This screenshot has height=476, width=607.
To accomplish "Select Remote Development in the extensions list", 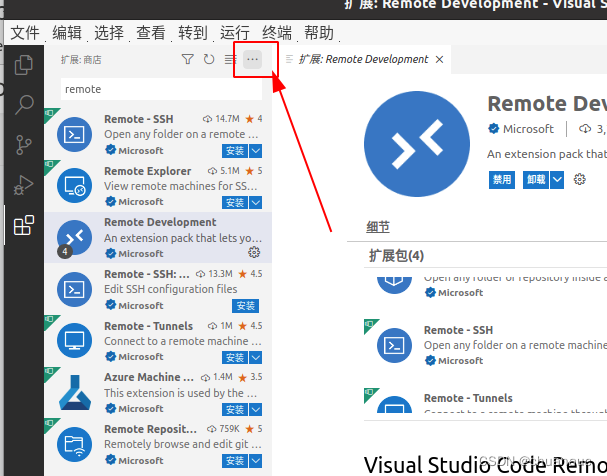I will pyautogui.click(x=158, y=238).
